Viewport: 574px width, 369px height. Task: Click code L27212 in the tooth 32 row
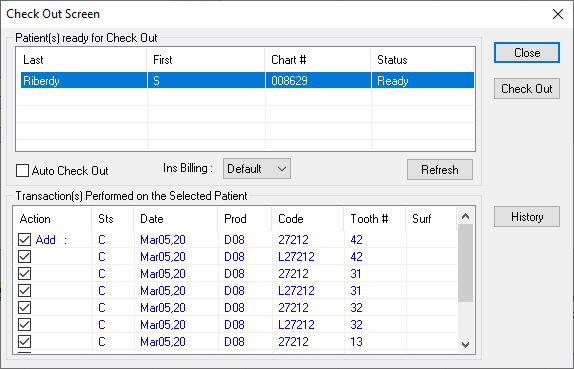296,325
